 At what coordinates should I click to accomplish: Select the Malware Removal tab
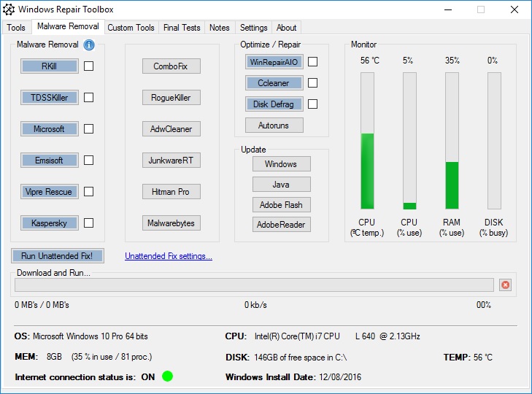[68, 26]
